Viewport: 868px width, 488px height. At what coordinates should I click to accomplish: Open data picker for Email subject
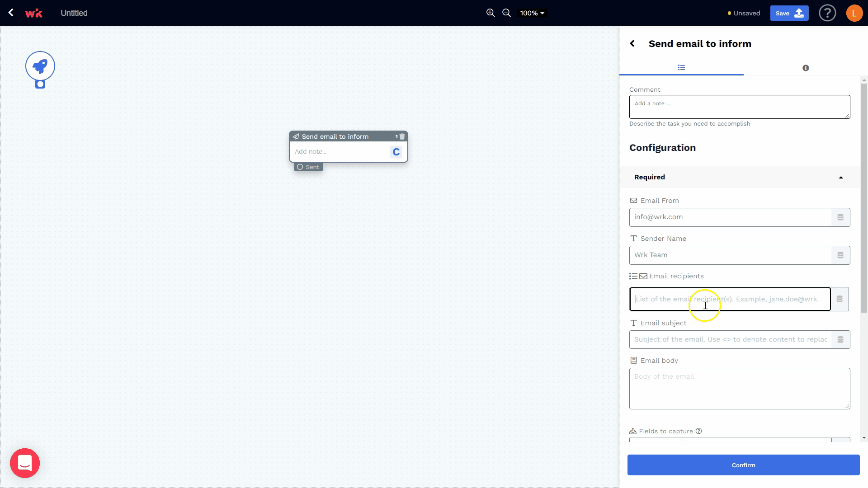pyautogui.click(x=840, y=339)
